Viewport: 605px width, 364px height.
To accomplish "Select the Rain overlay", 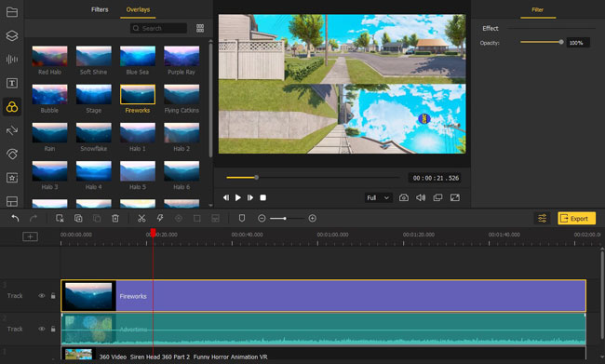I will click(x=49, y=133).
